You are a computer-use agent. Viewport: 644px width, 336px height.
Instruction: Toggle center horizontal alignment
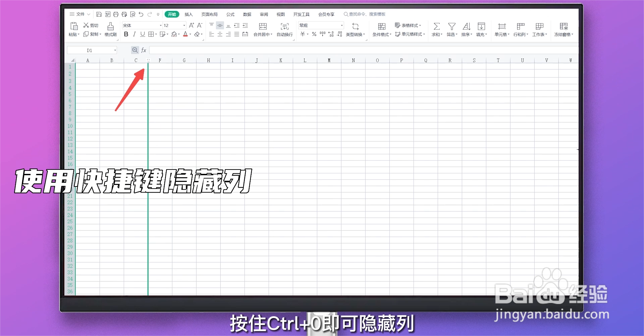point(220,34)
